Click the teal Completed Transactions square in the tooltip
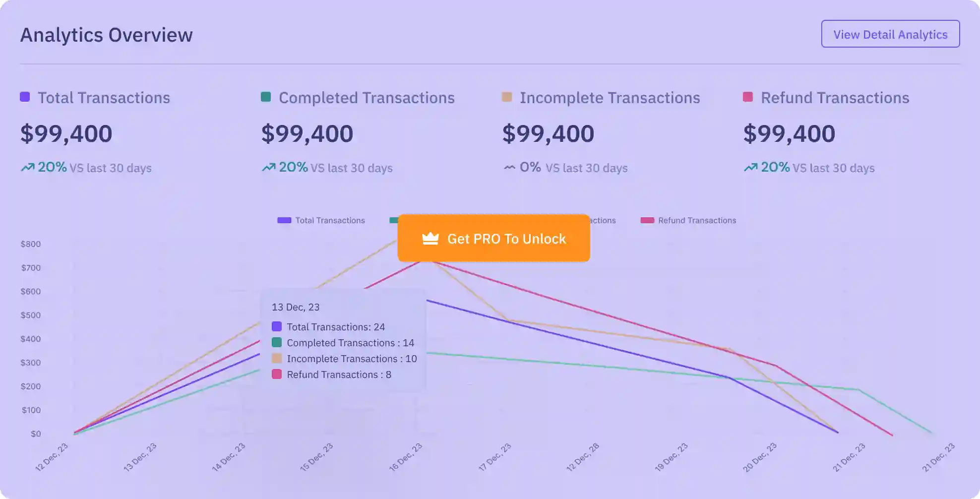This screenshot has height=499, width=980. click(x=277, y=342)
